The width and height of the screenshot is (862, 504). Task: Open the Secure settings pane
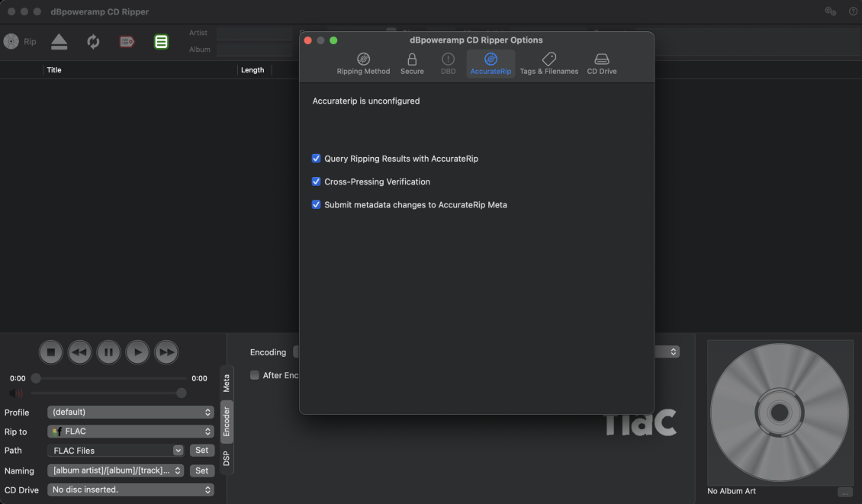(x=412, y=63)
